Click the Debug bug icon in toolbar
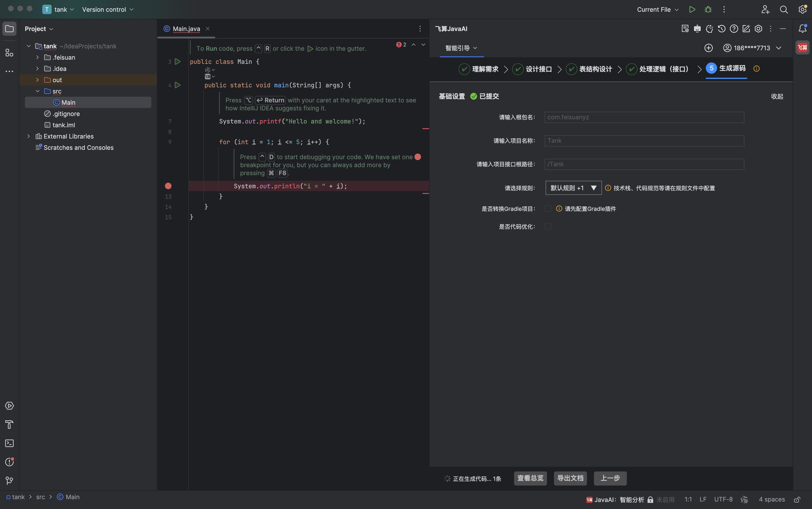The width and height of the screenshot is (812, 509). pyautogui.click(x=708, y=9)
